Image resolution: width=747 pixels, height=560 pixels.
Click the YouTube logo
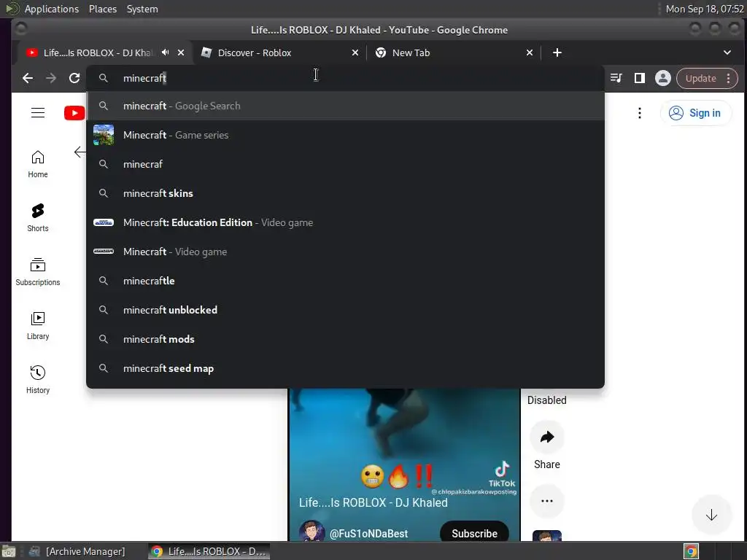[x=75, y=113]
